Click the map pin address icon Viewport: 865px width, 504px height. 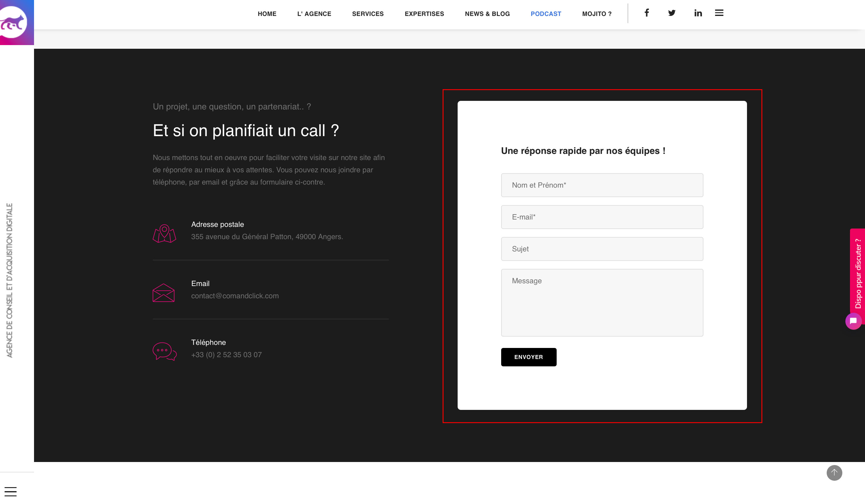coord(164,234)
